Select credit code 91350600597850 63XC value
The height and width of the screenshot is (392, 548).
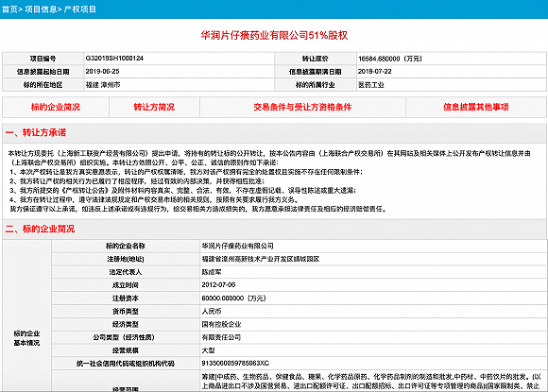[x=235, y=363]
